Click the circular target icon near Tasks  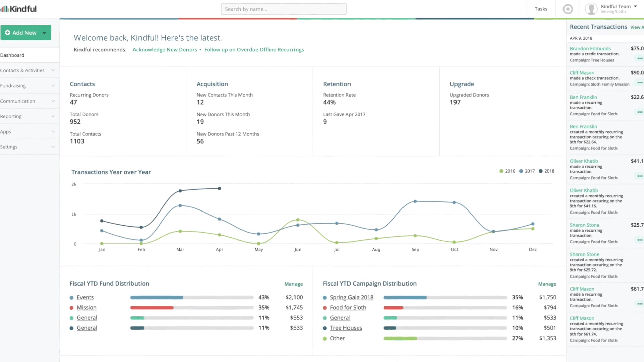568,9
